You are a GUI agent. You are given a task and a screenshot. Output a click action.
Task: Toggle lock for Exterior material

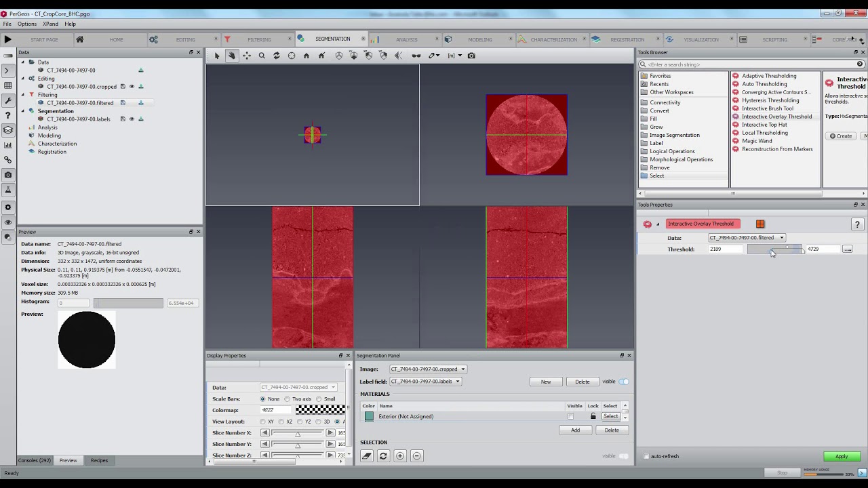pyautogui.click(x=593, y=417)
